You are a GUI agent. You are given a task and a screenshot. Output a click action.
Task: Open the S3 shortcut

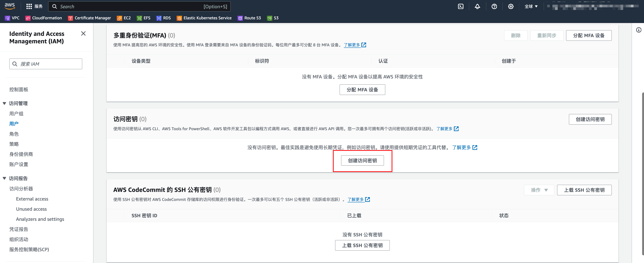(273, 18)
